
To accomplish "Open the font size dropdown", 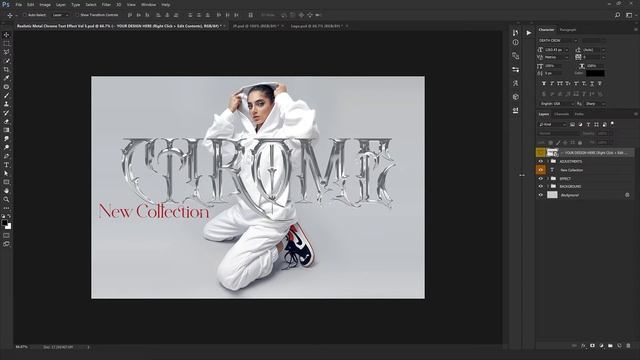I will (556, 50).
